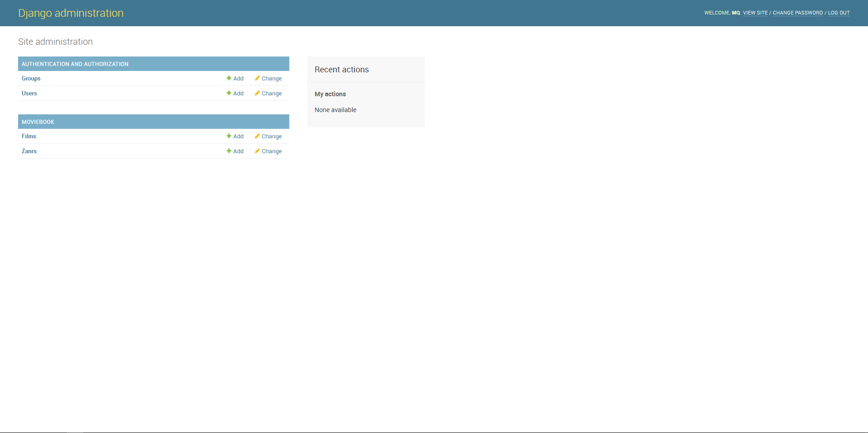Open the Groups model list

pos(31,79)
